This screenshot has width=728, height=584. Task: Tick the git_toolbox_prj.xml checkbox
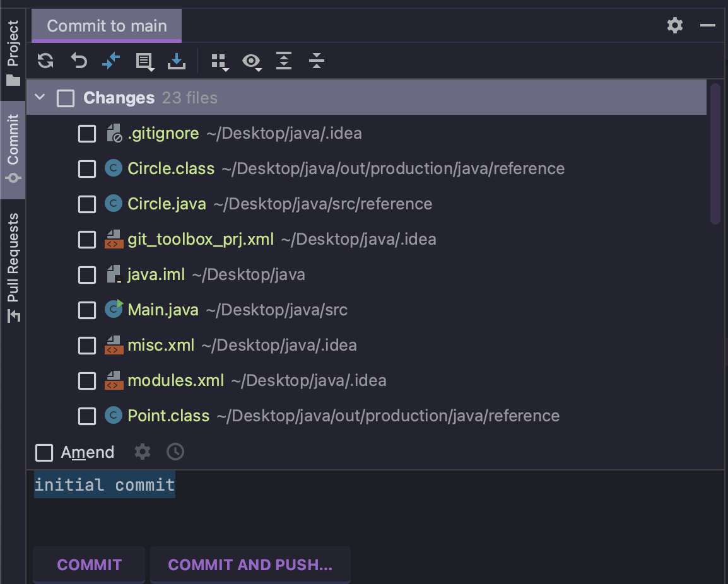pos(87,240)
